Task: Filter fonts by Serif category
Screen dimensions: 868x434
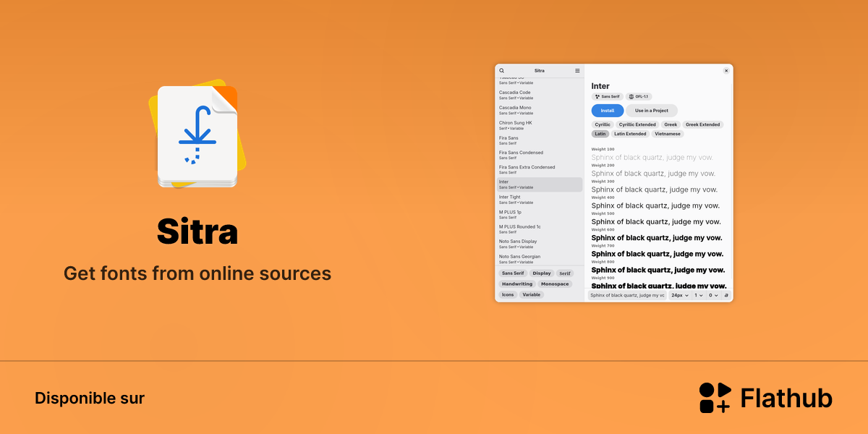Action: [x=565, y=273]
